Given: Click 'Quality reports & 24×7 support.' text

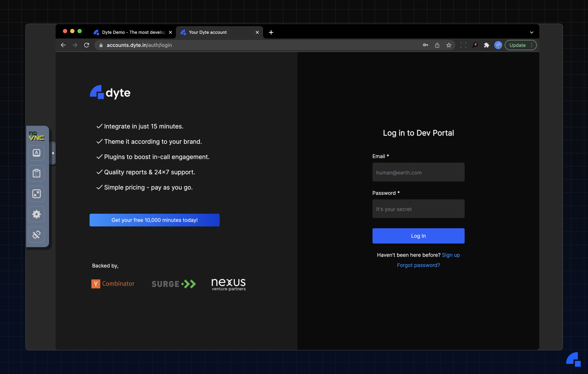Looking at the screenshot, I should pos(149,172).
